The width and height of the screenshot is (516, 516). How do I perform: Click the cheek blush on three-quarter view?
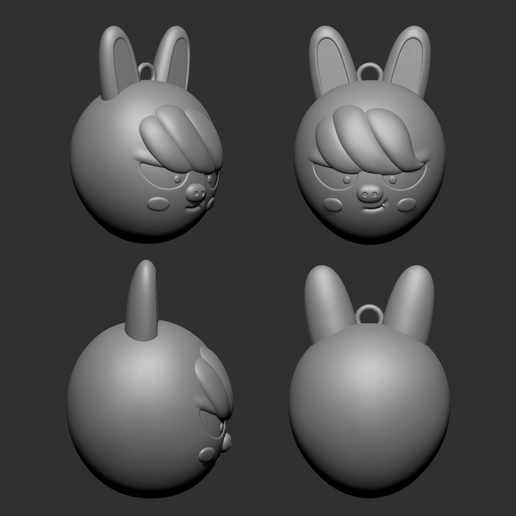(157, 204)
